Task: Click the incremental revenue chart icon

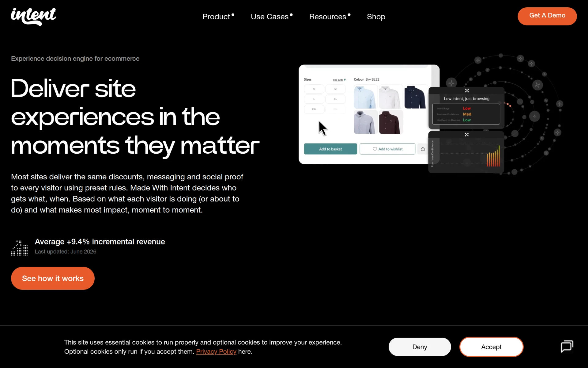Action: click(19, 248)
